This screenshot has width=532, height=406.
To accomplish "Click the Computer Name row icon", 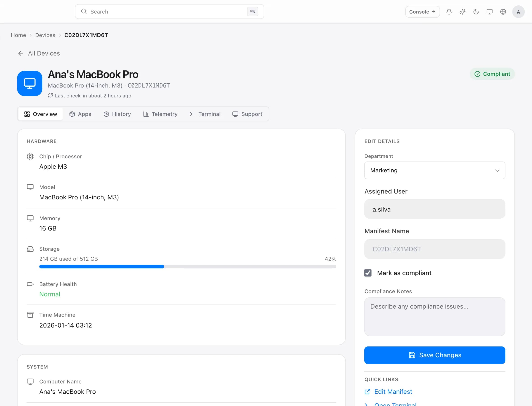I will coord(30,382).
